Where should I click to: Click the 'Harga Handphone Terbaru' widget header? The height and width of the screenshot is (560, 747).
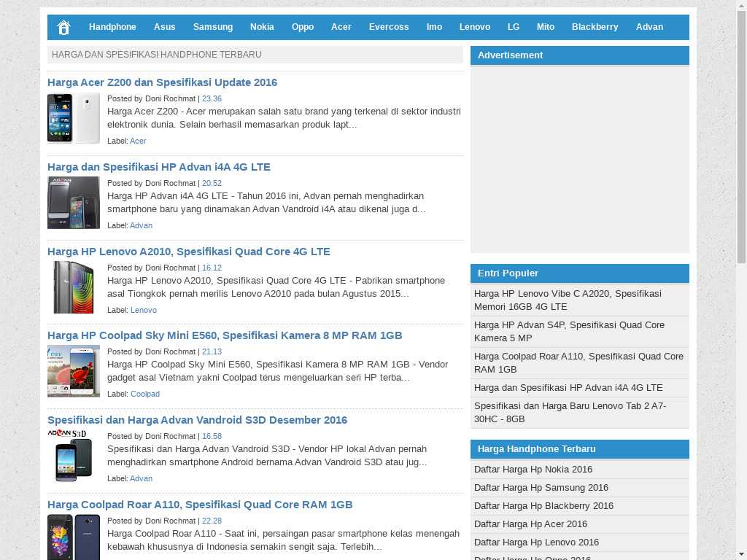pyautogui.click(x=579, y=449)
